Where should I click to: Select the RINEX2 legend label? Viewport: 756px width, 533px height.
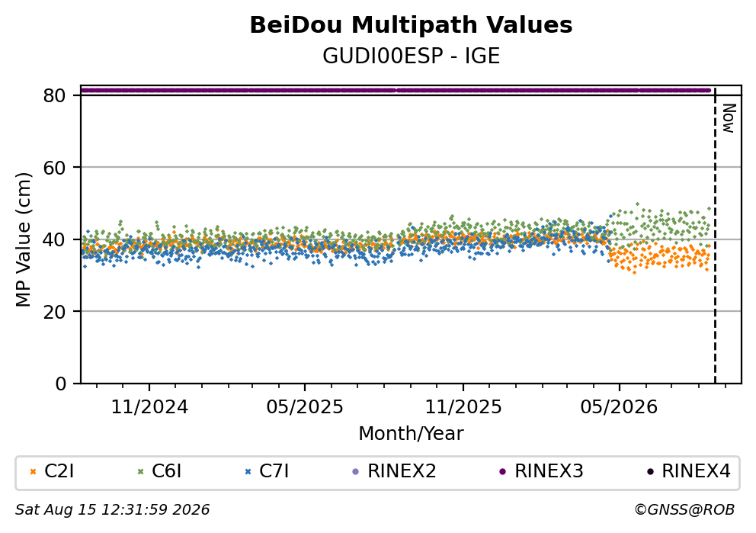click(402, 471)
